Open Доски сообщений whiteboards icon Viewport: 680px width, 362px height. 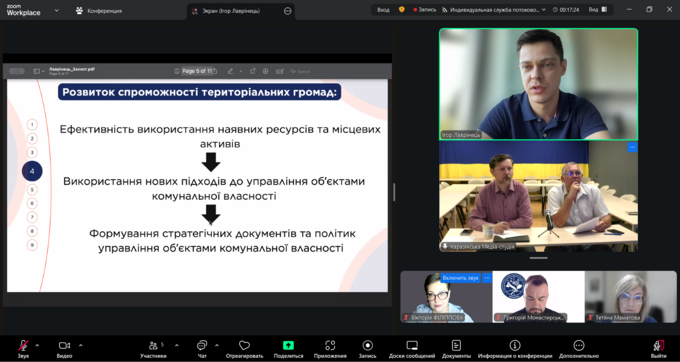click(x=412, y=346)
